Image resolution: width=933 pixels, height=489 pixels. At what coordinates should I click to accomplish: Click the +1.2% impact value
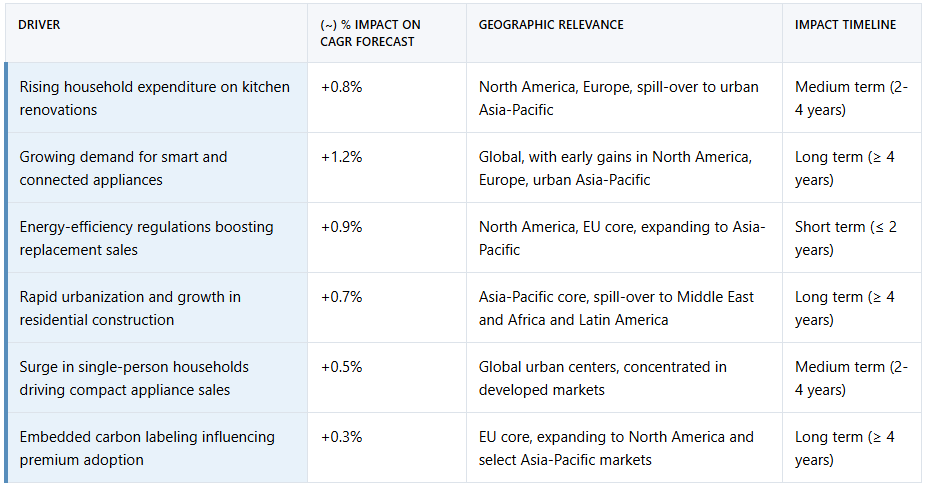click(x=341, y=157)
